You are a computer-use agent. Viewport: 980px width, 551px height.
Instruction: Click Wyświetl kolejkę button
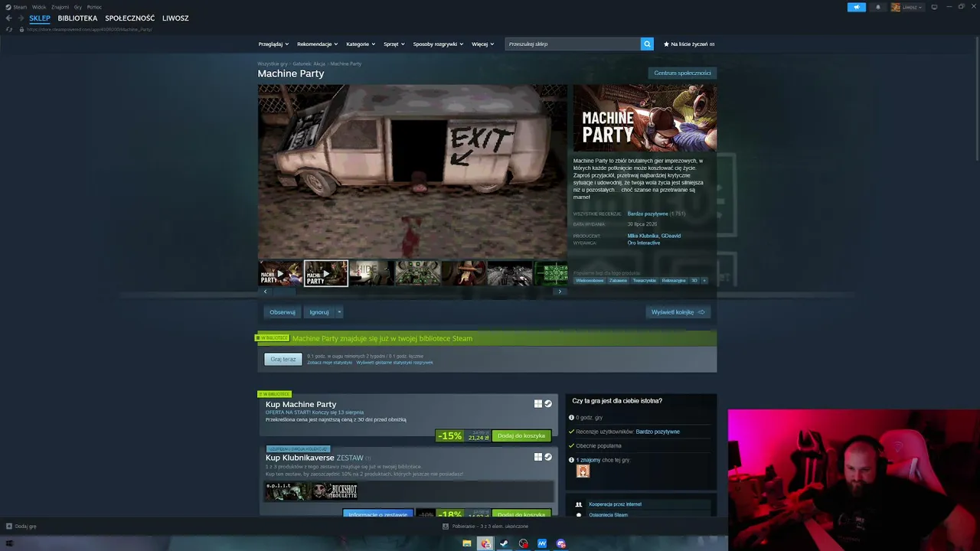(678, 312)
